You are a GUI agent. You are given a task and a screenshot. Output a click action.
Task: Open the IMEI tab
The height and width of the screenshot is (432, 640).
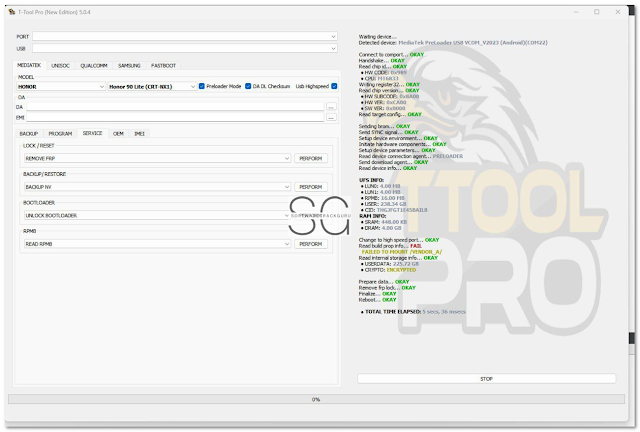coord(139,134)
